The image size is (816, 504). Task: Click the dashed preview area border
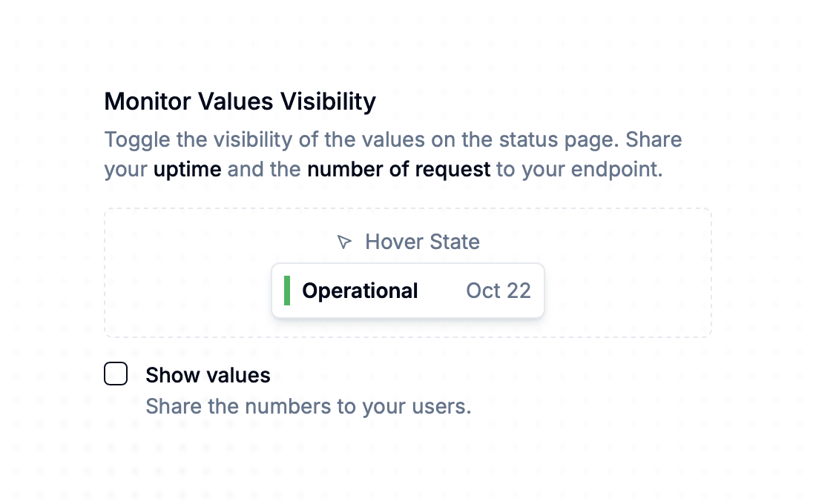408,210
